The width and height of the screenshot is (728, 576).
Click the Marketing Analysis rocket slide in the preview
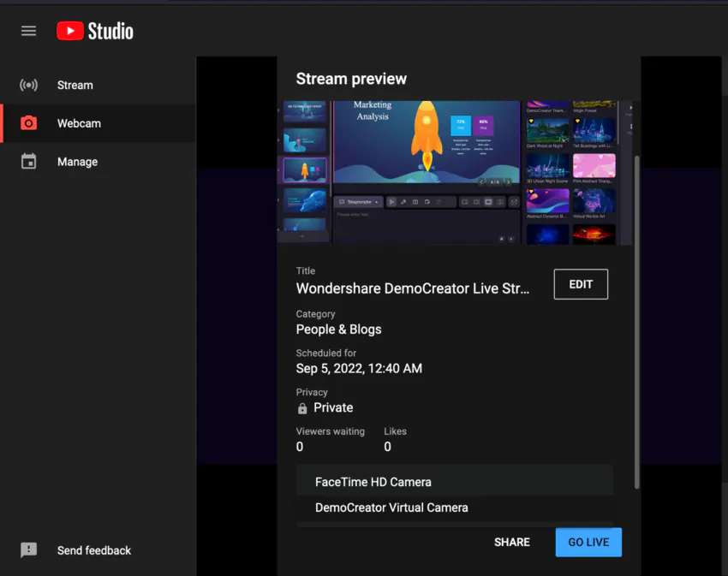pos(427,142)
